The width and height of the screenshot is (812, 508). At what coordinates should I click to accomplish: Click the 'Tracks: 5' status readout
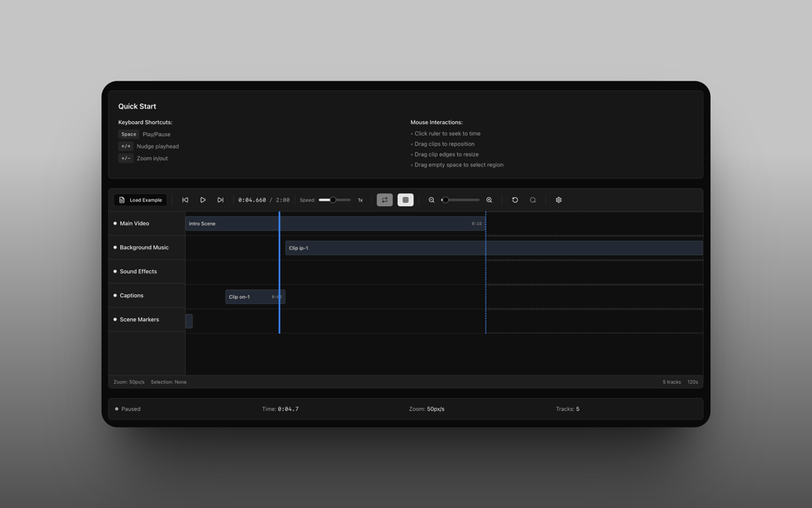click(568, 409)
